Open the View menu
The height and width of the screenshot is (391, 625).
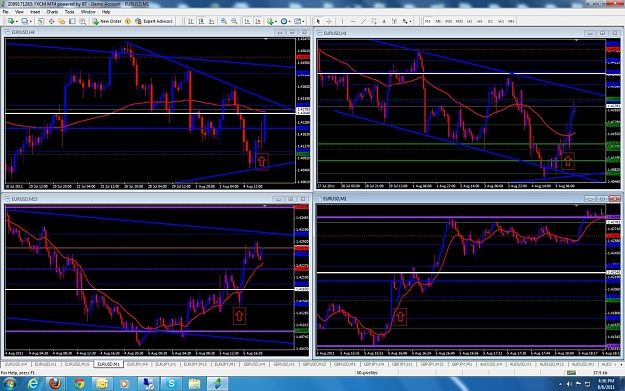pos(19,12)
